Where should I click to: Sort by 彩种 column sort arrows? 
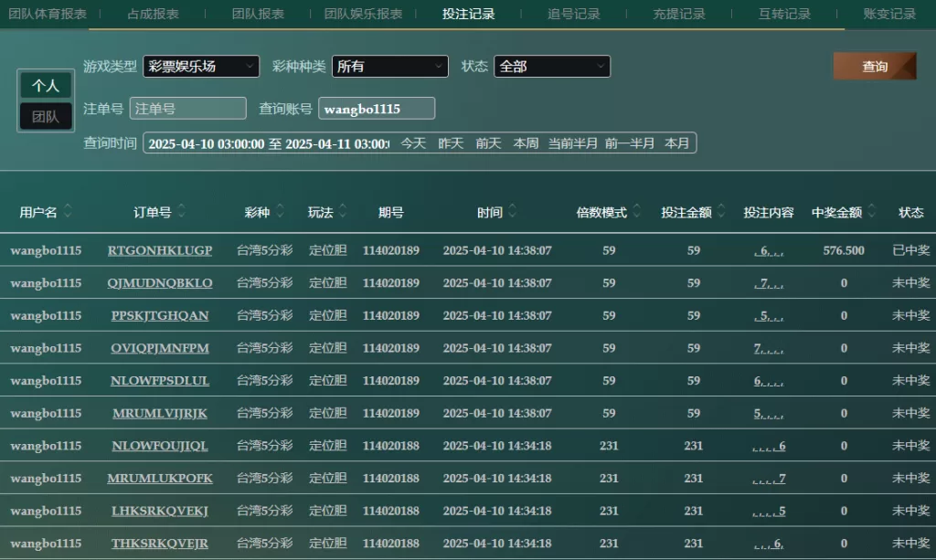[x=280, y=212]
